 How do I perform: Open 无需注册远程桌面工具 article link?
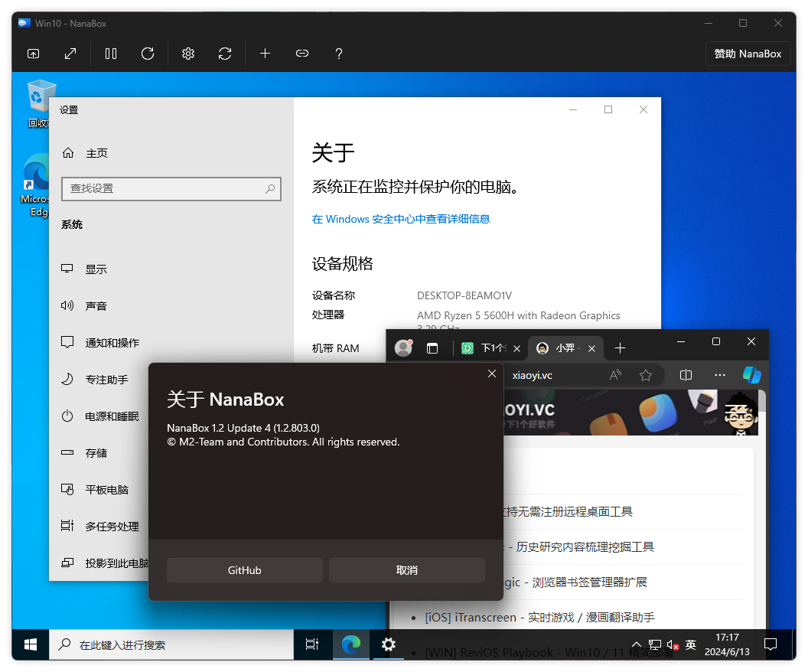point(567,512)
